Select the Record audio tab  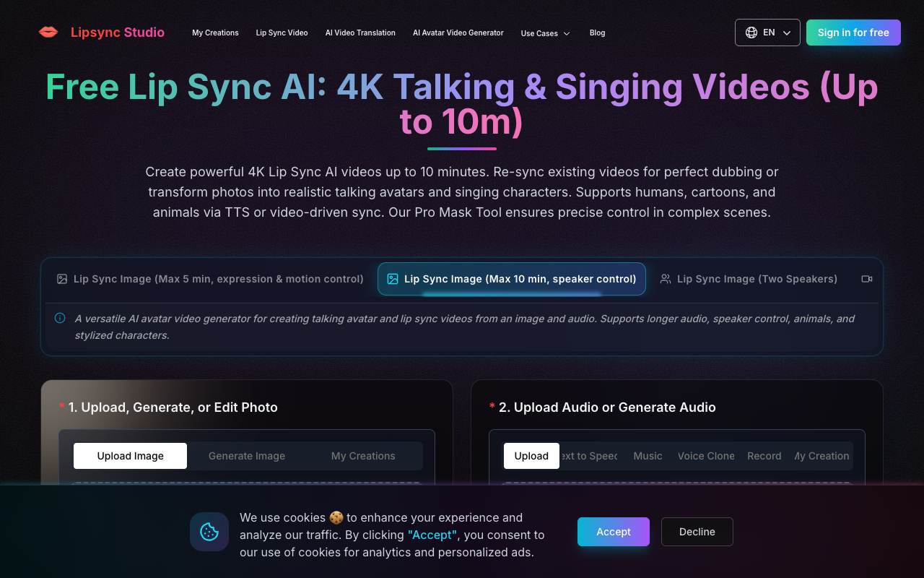764,456
